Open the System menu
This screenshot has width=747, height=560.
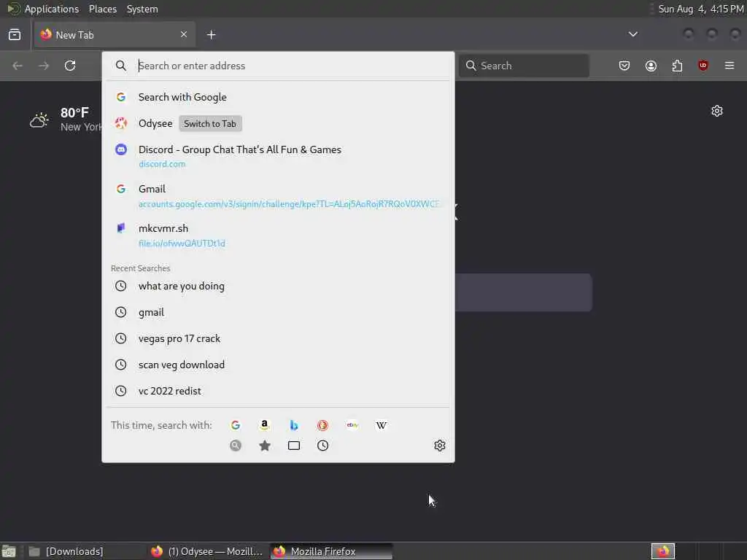tap(142, 9)
